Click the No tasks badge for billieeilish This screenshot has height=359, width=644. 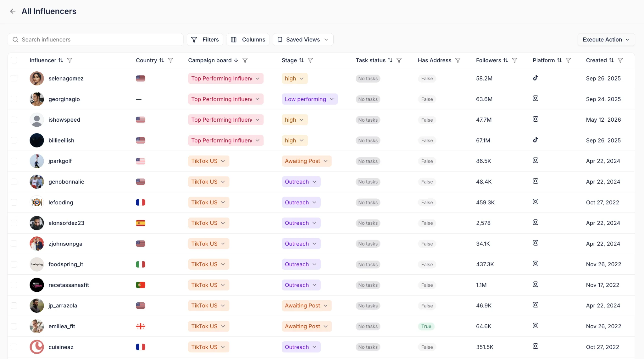tap(368, 141)
